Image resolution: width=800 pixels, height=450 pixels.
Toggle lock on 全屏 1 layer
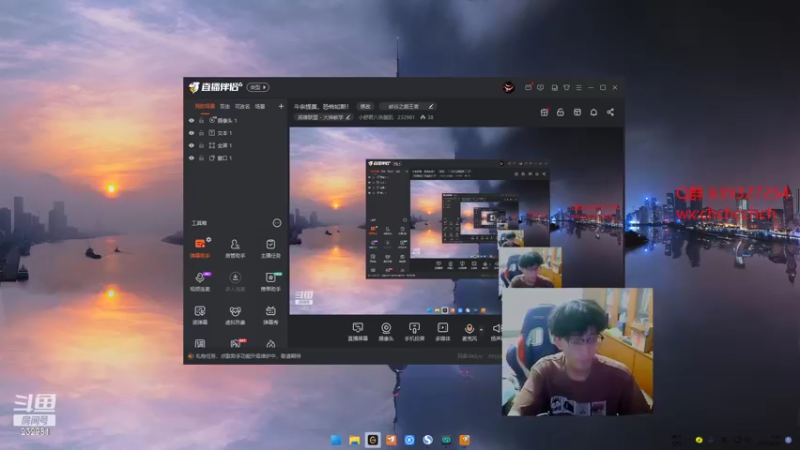click(202, 145)
